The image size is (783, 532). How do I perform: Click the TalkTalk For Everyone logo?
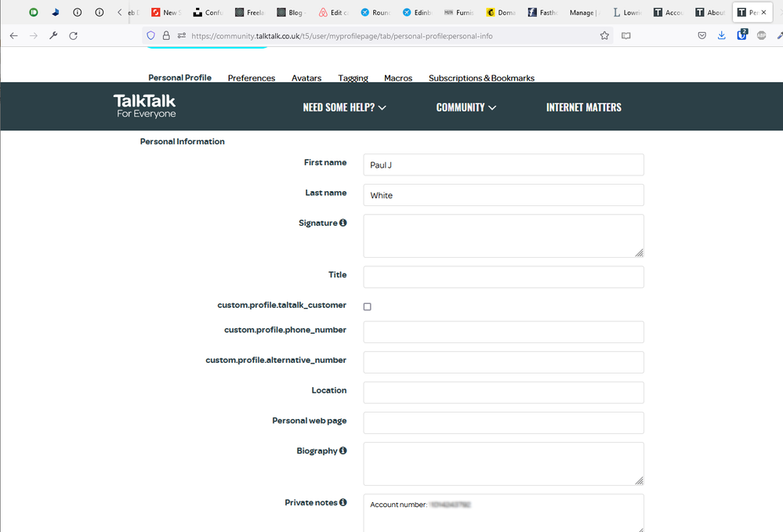pos(145,107)
